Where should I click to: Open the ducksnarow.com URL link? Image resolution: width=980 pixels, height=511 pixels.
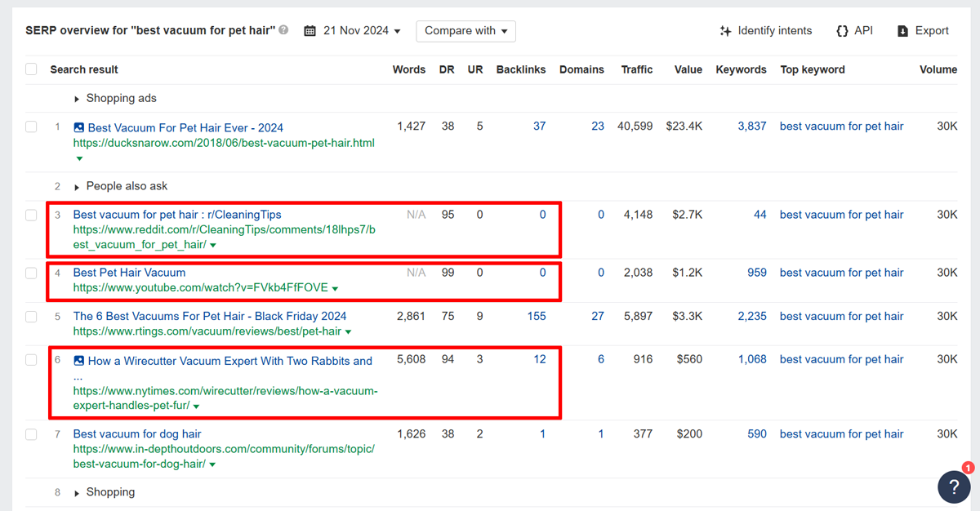[x=224, y=143]
